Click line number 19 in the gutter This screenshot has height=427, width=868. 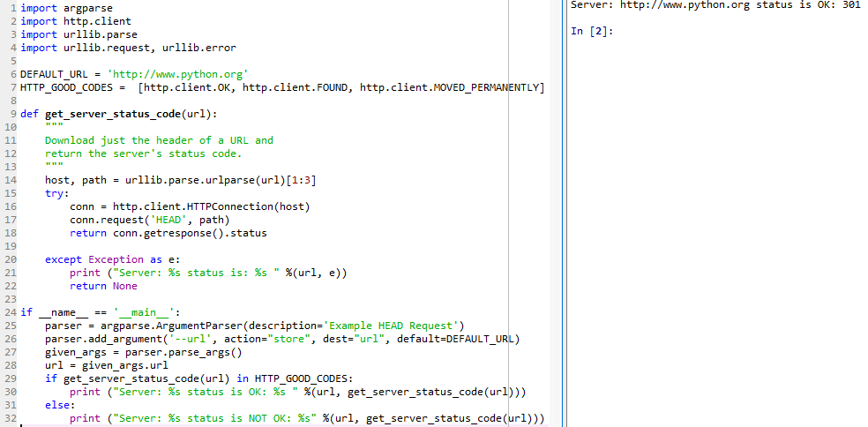coord(11,246)
